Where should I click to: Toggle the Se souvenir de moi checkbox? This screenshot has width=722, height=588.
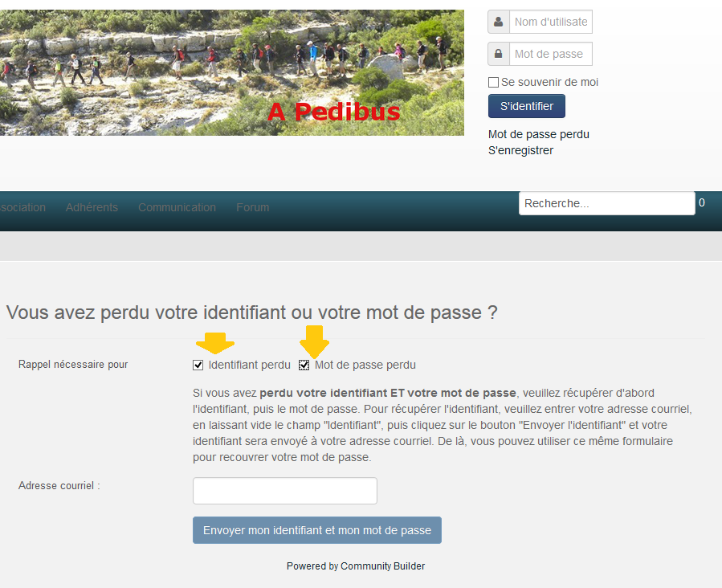[493, 83]
